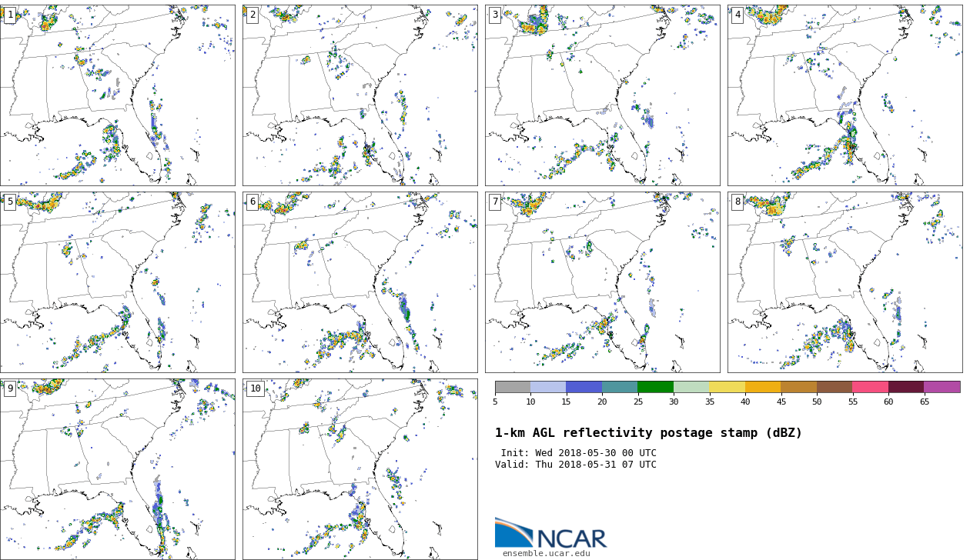The width and height of the screenshot is (970, 560).
Task: Click the pale green 30-35 dBZ swatch
Action: (691, 387)
